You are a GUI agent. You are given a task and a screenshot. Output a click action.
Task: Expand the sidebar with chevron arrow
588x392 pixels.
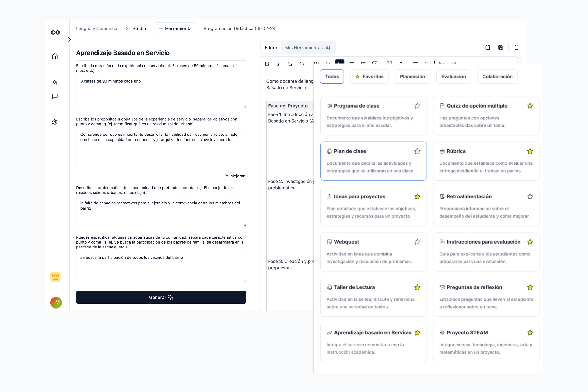pyautogui.click(x=69, y=40)
